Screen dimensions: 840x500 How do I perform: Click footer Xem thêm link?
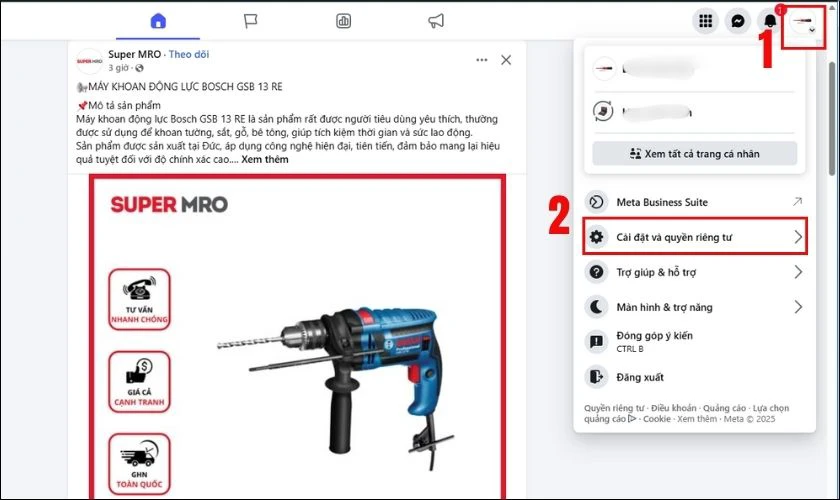coord(697,419)
